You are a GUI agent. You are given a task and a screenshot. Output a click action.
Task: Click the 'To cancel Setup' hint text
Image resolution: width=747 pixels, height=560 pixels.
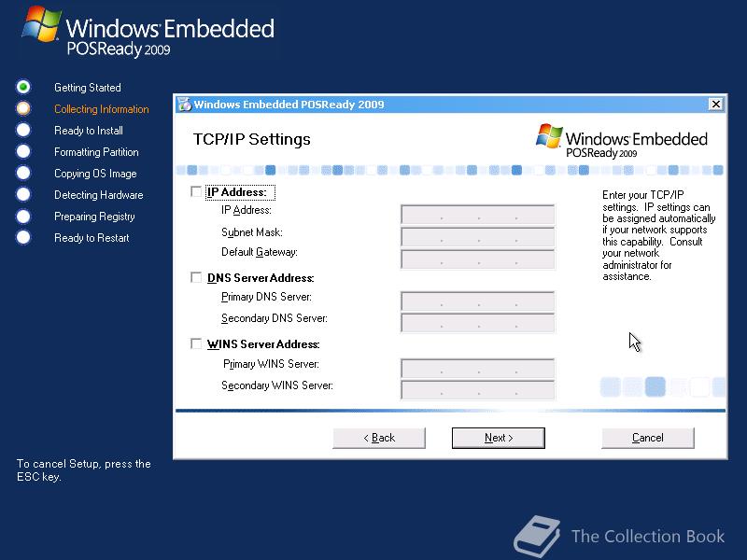click(x=84, y=470)
